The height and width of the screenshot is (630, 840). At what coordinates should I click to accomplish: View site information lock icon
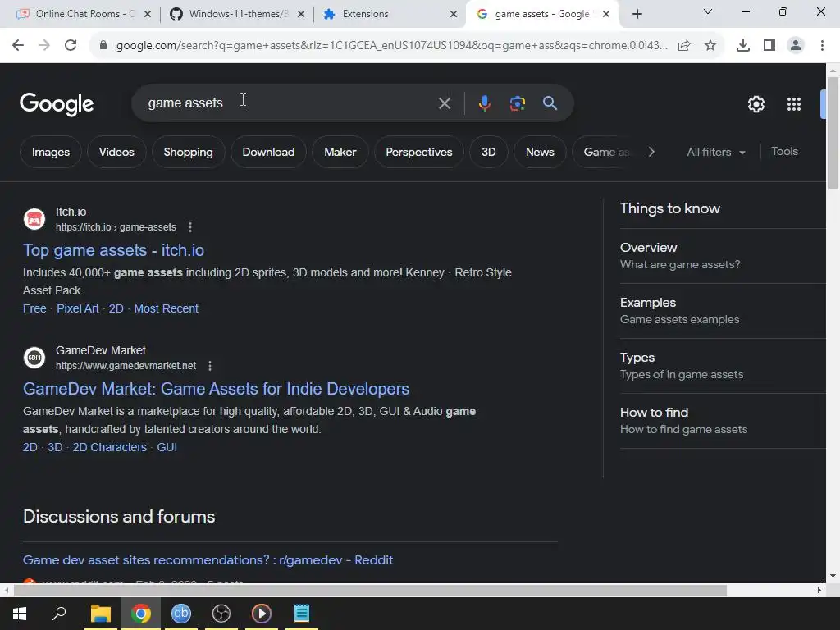(103, 46)
